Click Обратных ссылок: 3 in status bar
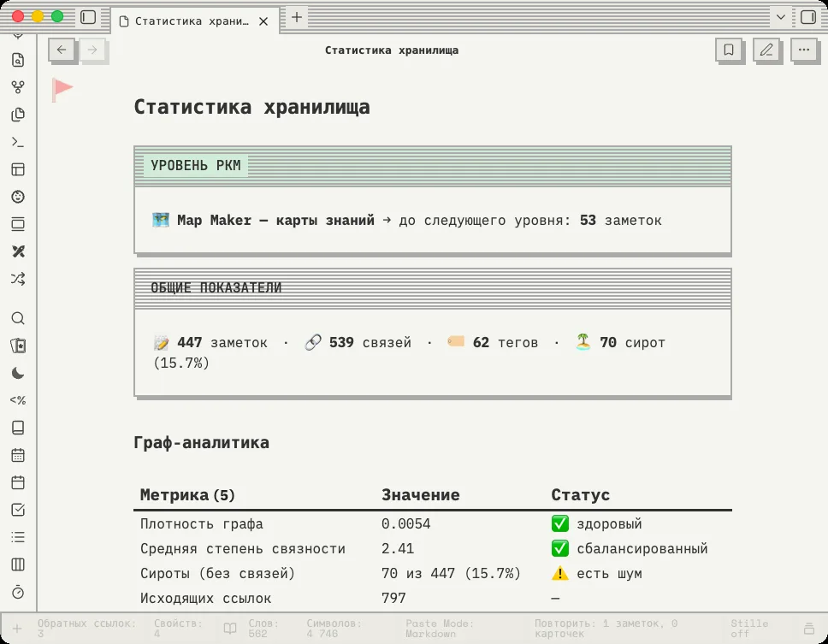828x644 pixels. [87, 628]
